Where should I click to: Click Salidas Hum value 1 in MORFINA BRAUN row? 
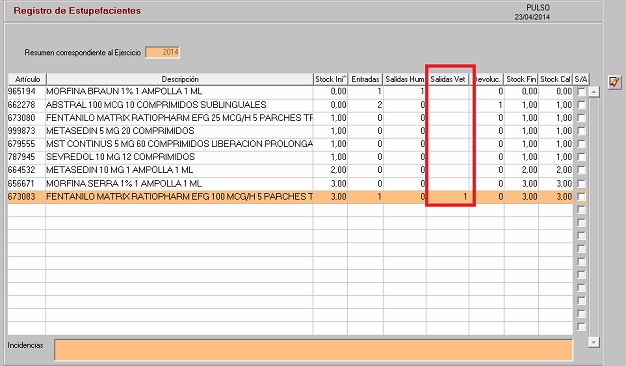[422, 91]
